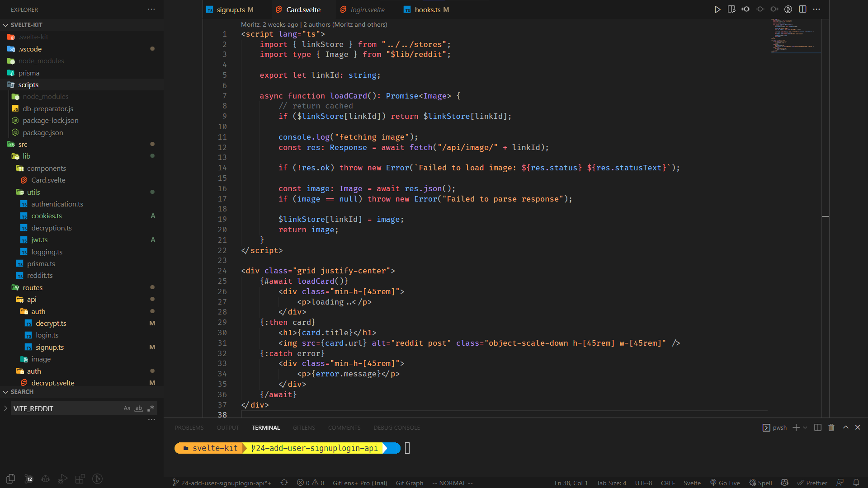This screenshot has height=488, width=868.
Task: Collapse the SVELTE-KIT explorer section
Action: 81,25
